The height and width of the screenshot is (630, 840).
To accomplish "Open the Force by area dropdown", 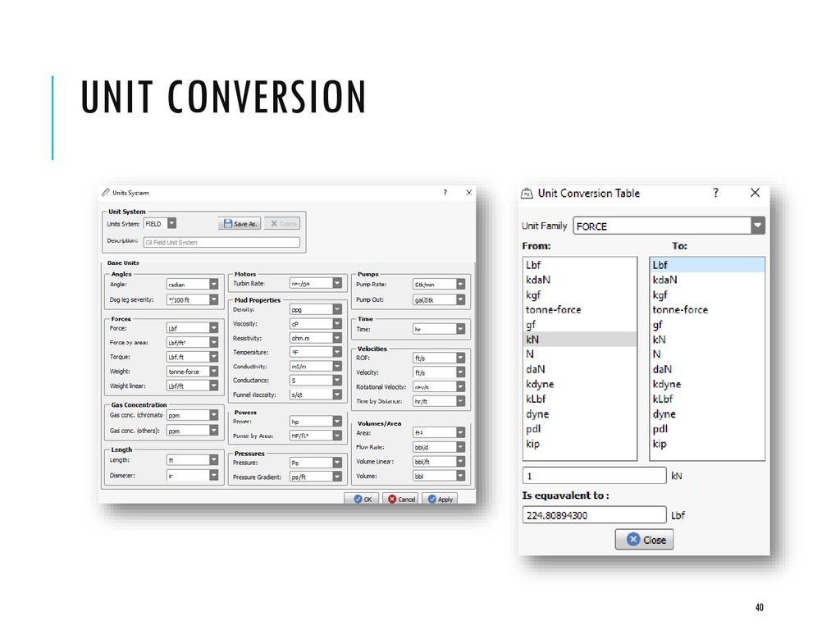I will coord(214,342).
